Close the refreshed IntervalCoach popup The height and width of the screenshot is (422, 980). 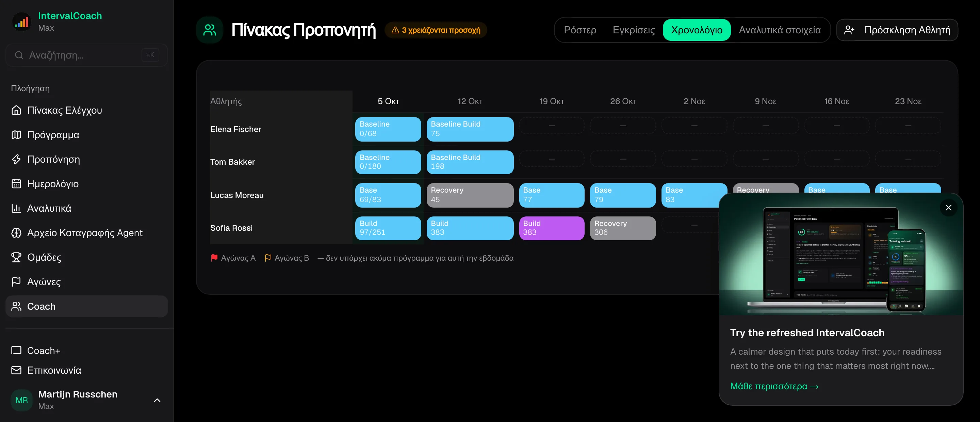[x=948, y=207]
